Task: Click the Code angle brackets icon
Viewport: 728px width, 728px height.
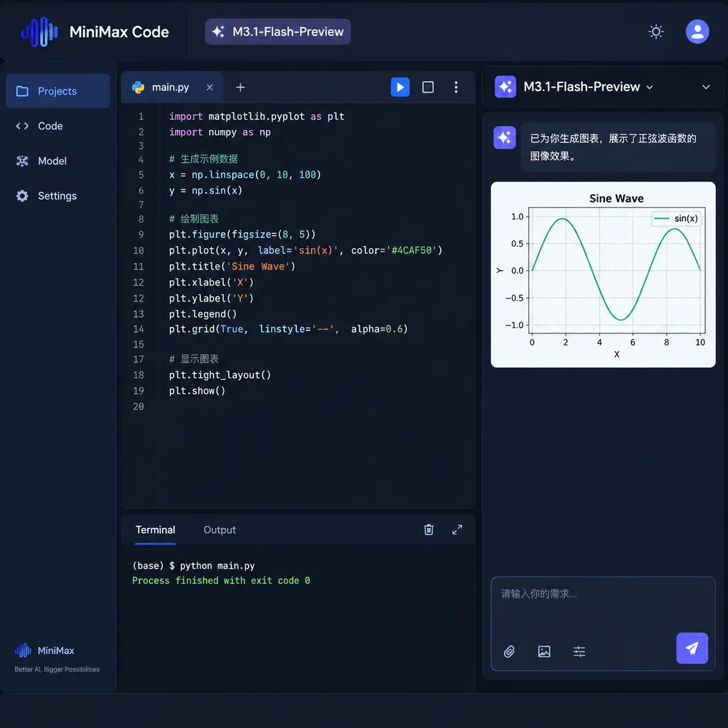Action: 22,126
